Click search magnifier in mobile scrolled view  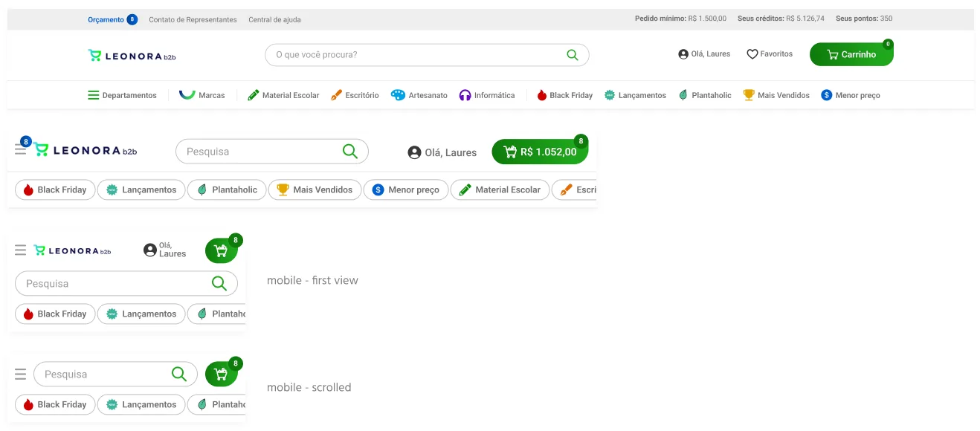click(179, 374)
